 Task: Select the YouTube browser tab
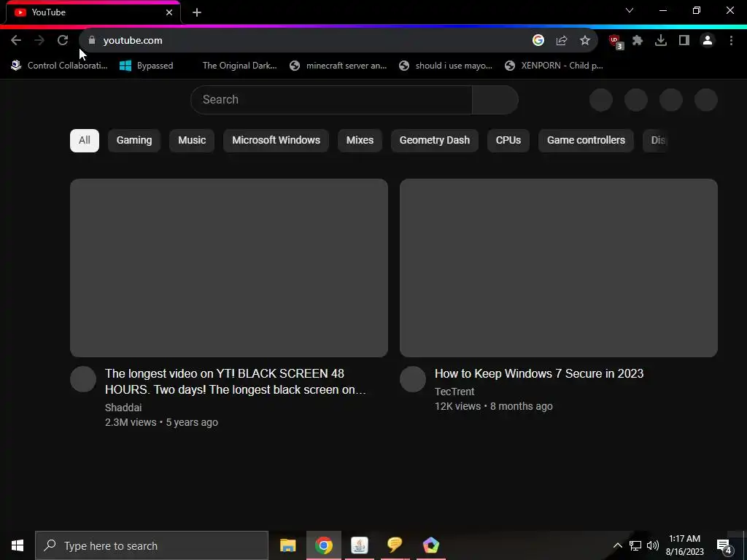[93, 12]
